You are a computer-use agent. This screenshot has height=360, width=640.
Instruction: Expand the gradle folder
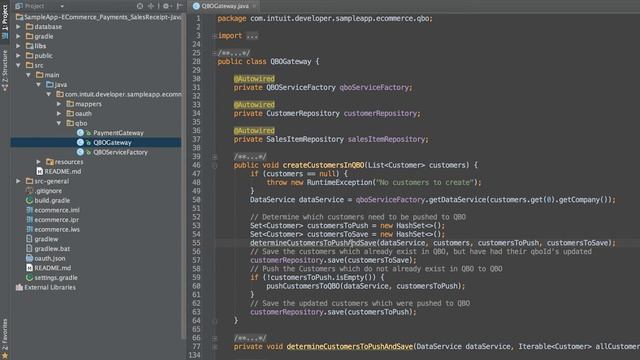point(18,36)
